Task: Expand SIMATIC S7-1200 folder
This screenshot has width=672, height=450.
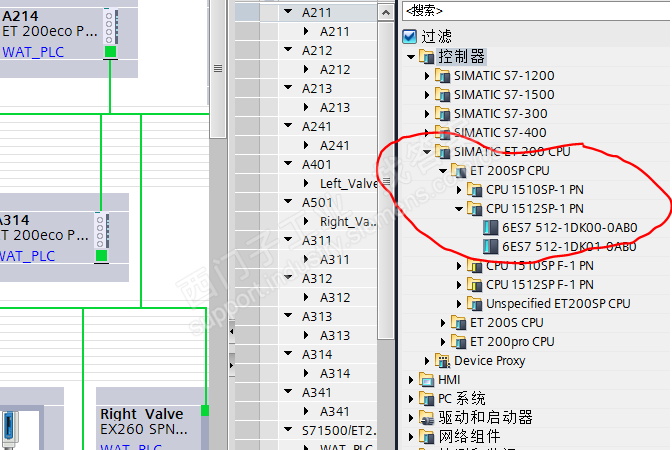Action: (x=427, y=76)
